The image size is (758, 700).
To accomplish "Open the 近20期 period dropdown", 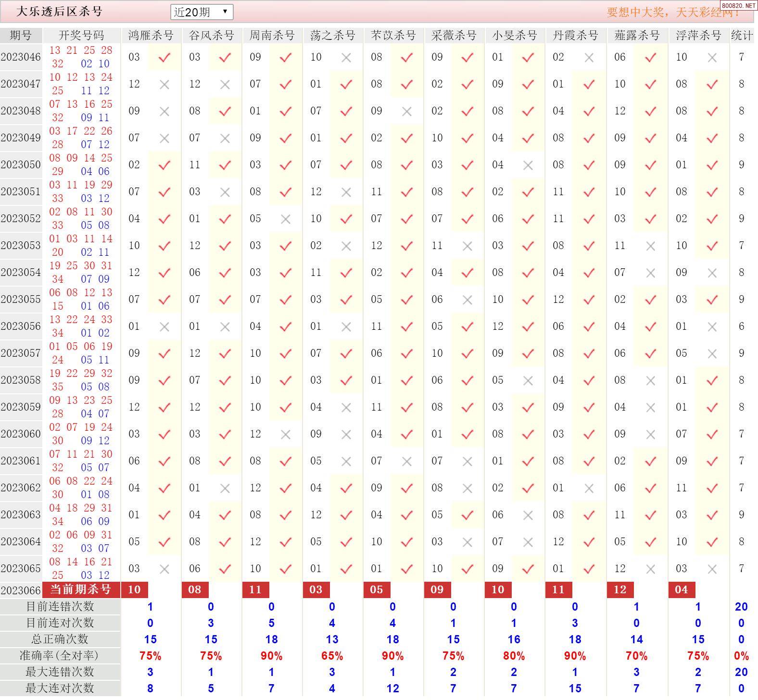I will click(202, 12).
